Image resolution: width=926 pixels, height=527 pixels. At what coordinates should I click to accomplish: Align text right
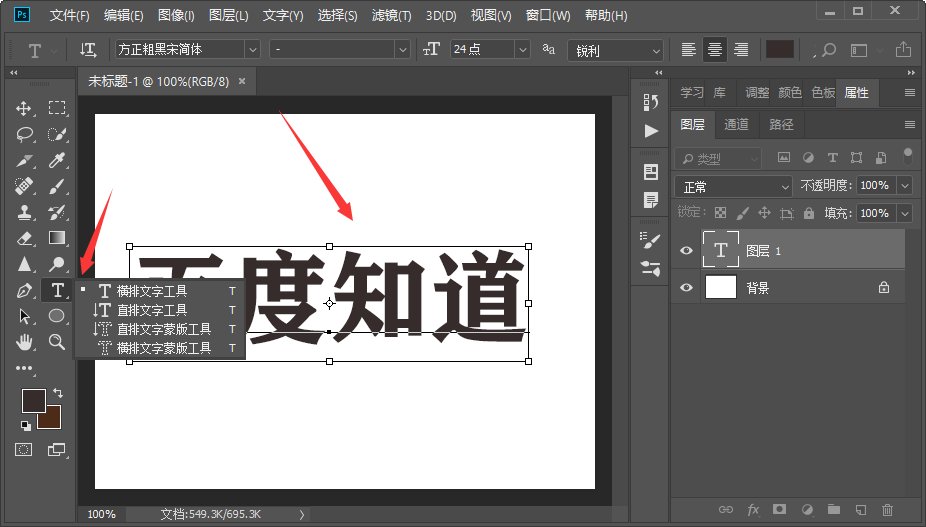point(741,50)
